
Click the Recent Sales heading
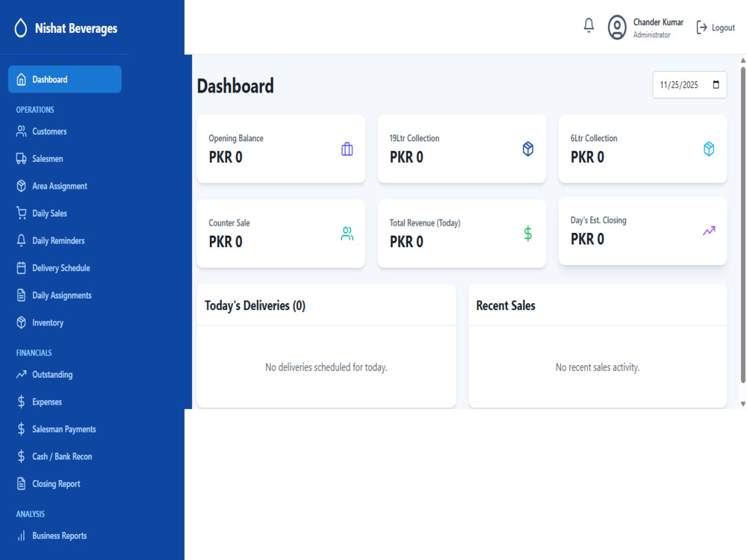506,305
